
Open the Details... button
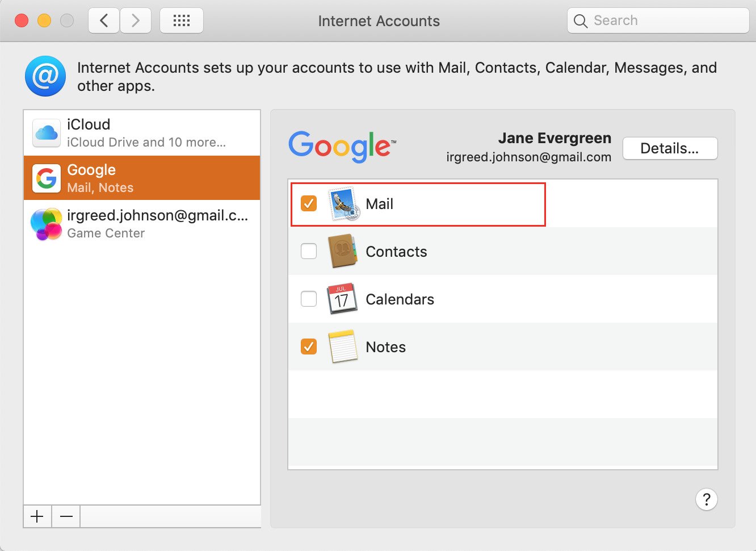click(x=670, y=148)
